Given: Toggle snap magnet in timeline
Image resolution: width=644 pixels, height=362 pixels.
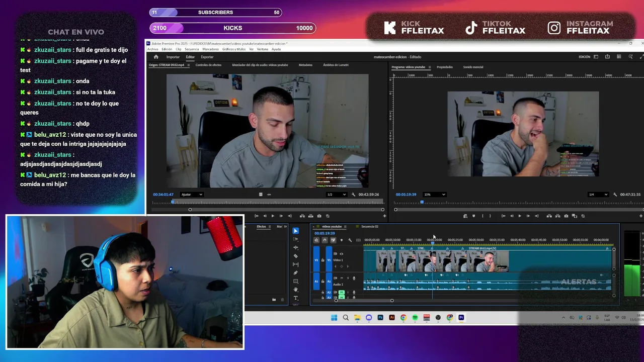Looking at the screenshot, I should (325, 240).
